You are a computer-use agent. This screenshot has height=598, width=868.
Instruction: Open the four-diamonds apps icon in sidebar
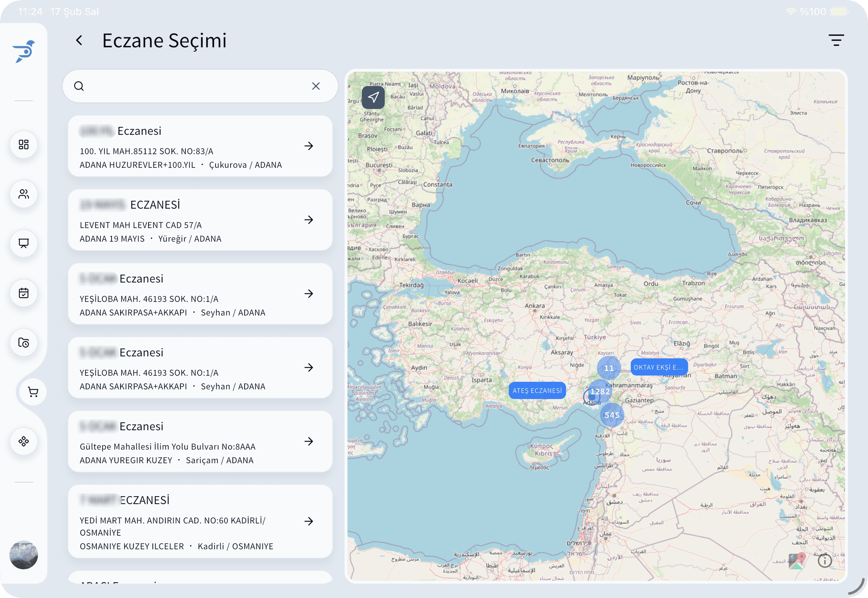(24, 441)
